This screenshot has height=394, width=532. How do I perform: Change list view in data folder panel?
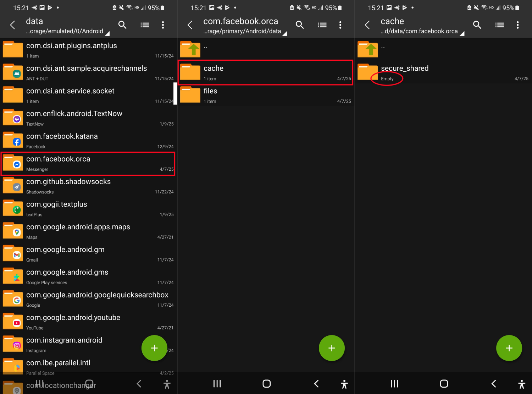(x=145, y=25)
